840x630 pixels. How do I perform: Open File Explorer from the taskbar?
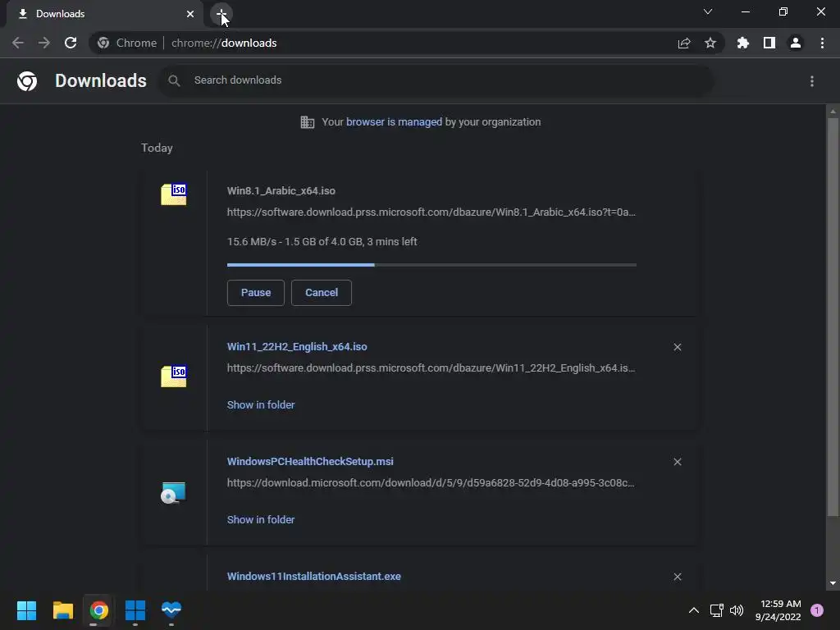(x=62, y=610)
